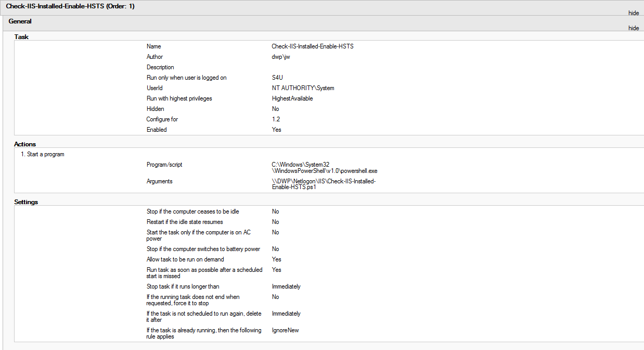Click the Task subsection heading
This screenshot has width=644, height=350.
21,37
